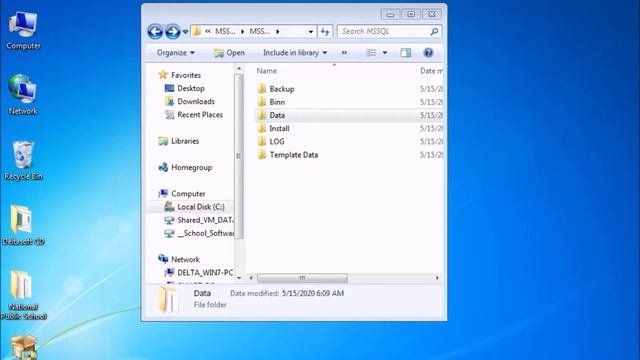Go back with the Back arrow button

(x=155, y=31)
